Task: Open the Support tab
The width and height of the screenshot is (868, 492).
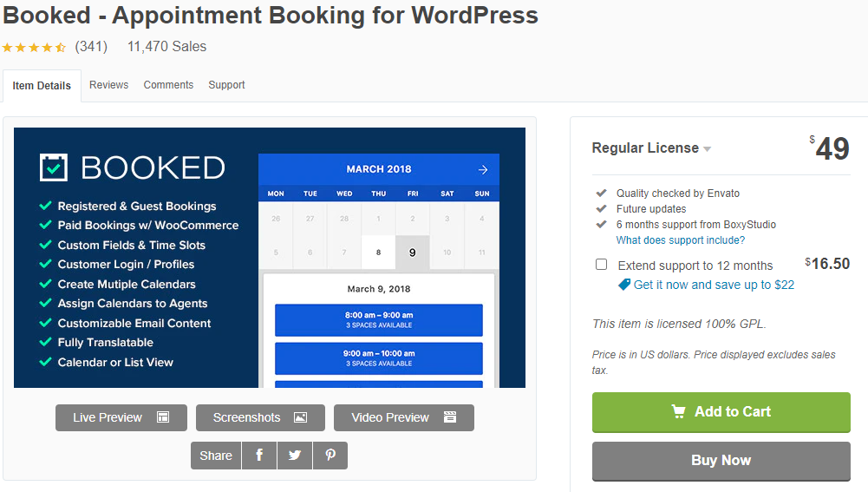Action: point(226,85)
